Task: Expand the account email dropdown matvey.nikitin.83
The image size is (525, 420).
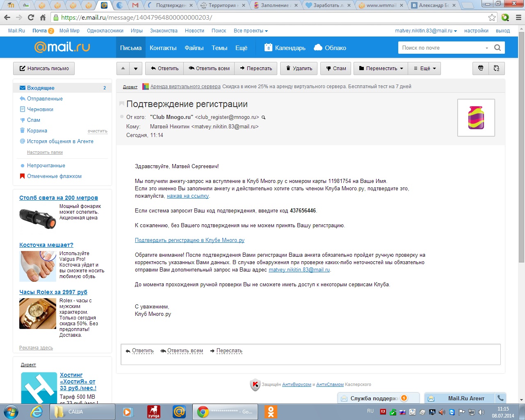Action: (x=426, y=31)
